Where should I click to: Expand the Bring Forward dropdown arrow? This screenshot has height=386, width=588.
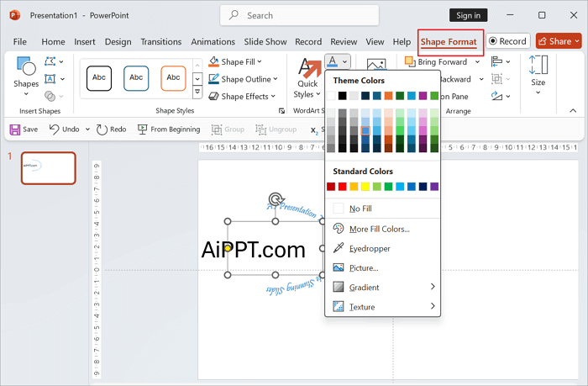click(477, 62)
